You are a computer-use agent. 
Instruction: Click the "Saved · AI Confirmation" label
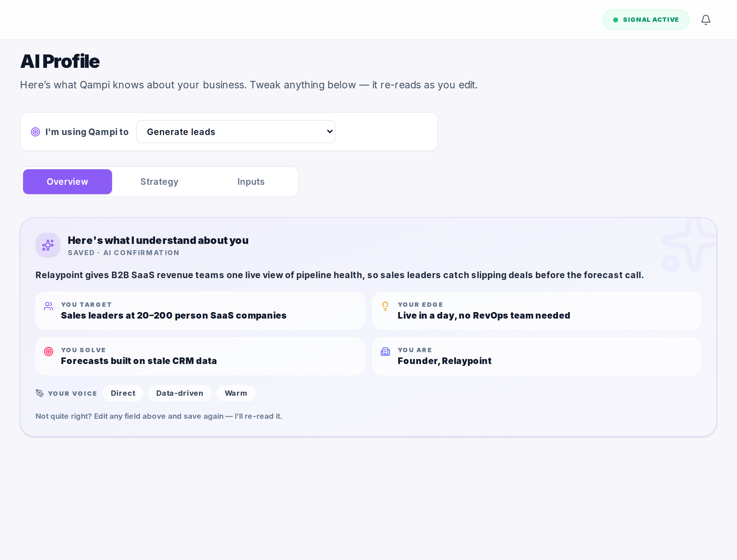pos(124,253)
